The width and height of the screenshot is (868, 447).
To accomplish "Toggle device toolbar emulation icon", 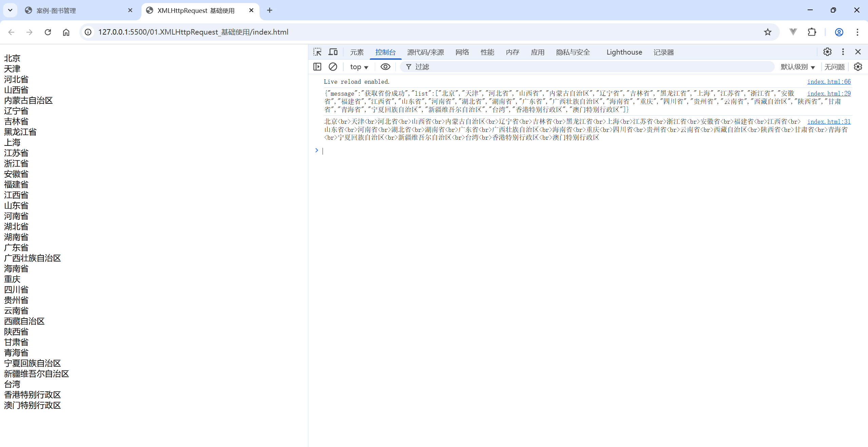I will click(x=333, y=52).
